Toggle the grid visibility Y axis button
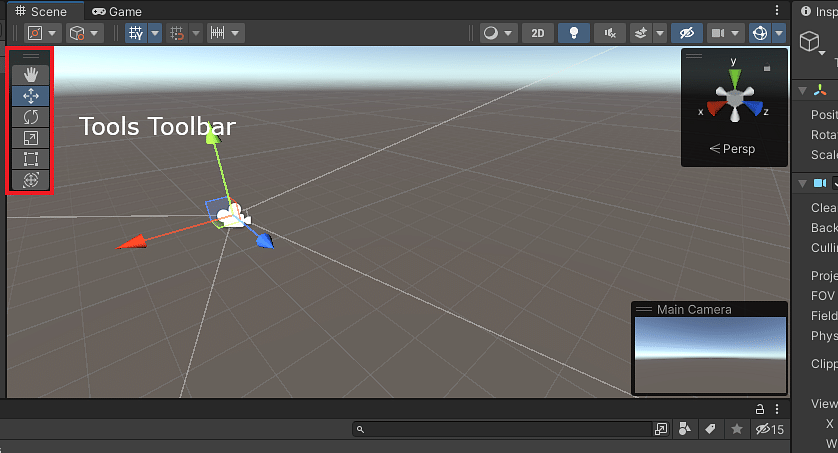838x453 pixels. 136,33
